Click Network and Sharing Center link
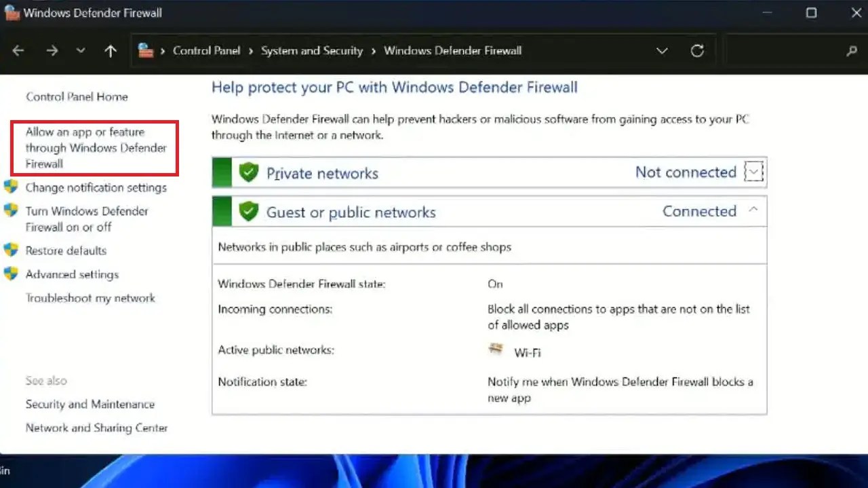The width and height of the screenshot is (868, 488). (x=96, y=428)
